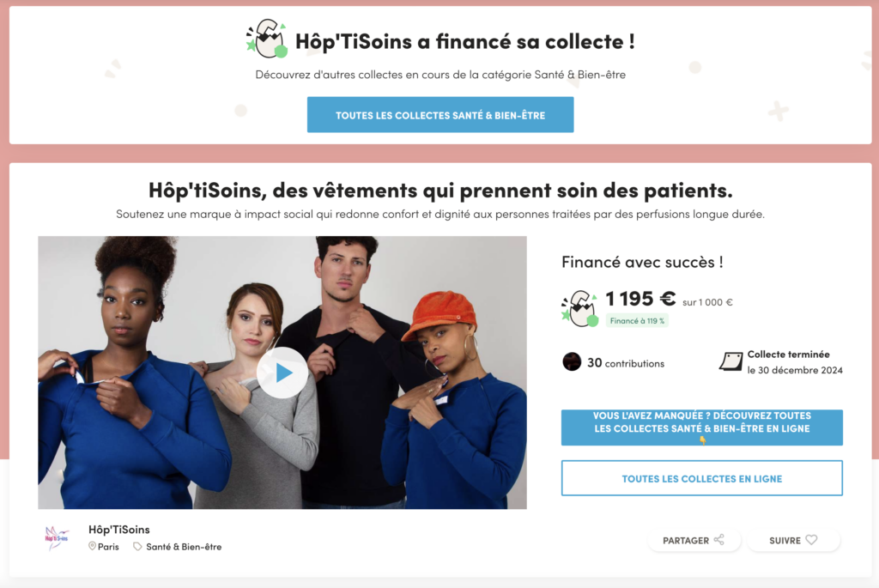Click the Hôp'TiSoins logo avatar

(x=56, y=537)
